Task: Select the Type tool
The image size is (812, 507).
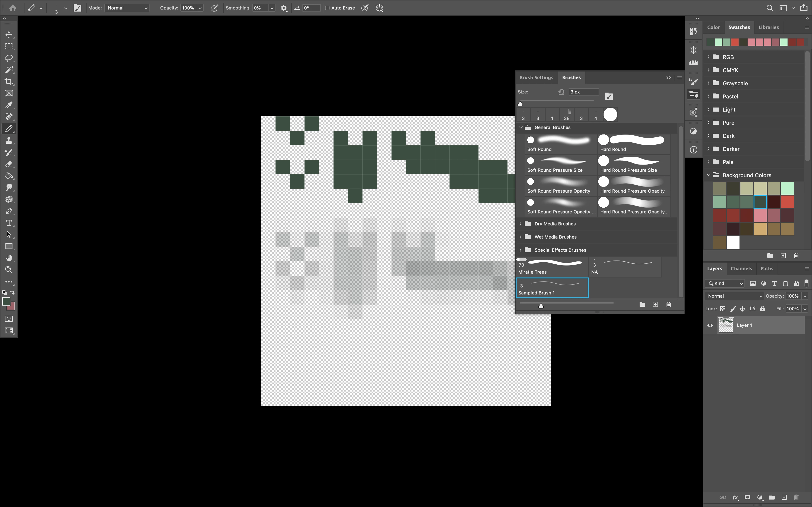Action: pos(9,223)
